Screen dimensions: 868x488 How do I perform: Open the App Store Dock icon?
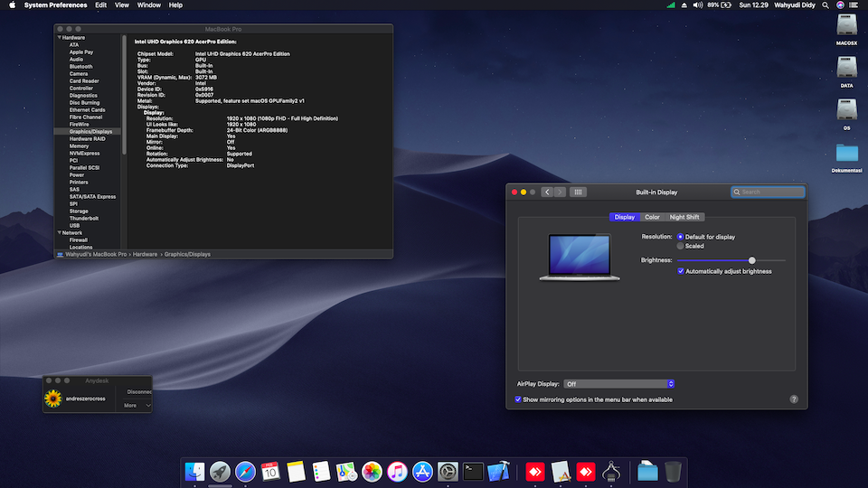click(x=422, y=471)
